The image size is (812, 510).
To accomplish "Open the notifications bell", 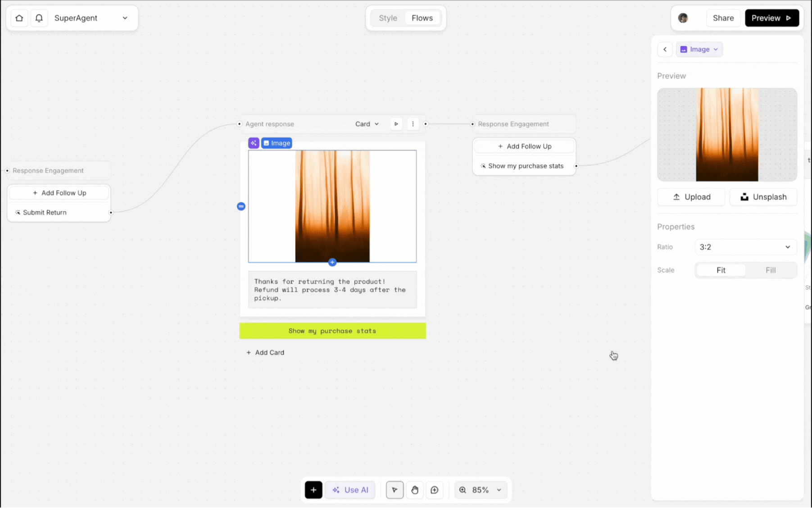I will pos(39,18).
